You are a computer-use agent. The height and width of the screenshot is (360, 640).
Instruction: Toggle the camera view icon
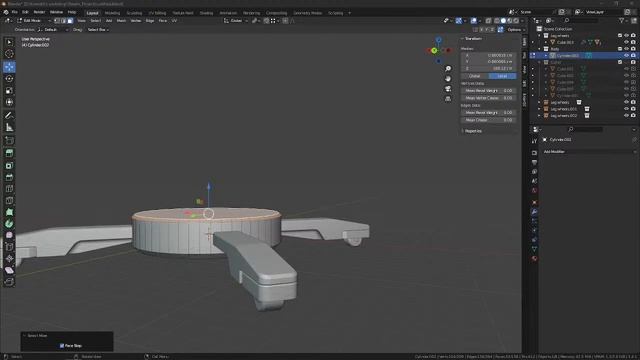coord(448,89)
